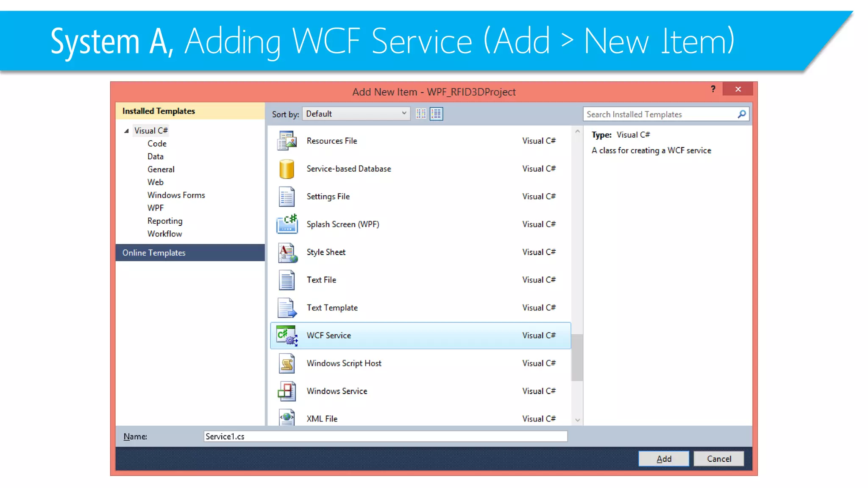Image resolution: width=868 pixels, height=488 pixels.
Task: Switch to medium icons list view
Action: [436, 114]
